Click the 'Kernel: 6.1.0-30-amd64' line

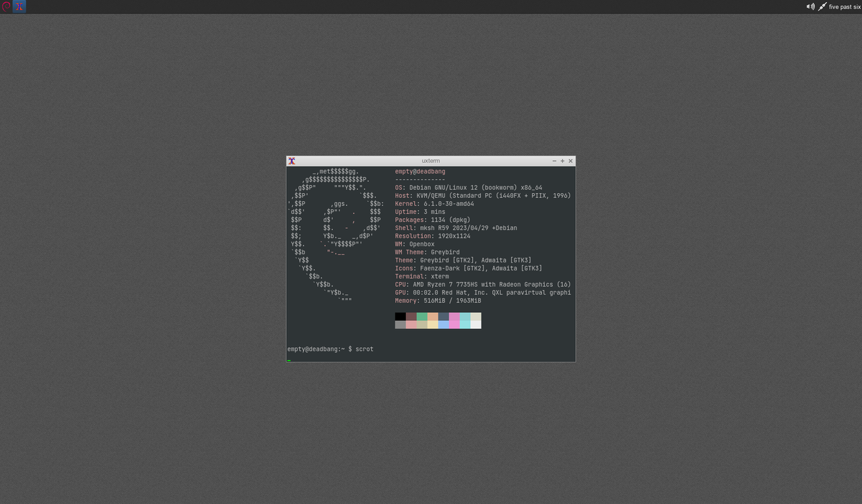(434, 204)
